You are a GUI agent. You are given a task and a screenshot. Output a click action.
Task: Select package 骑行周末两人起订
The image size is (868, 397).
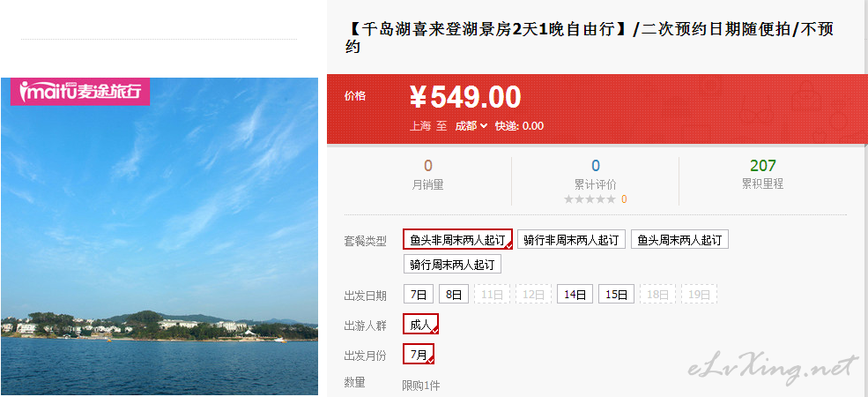click(452, 264)
